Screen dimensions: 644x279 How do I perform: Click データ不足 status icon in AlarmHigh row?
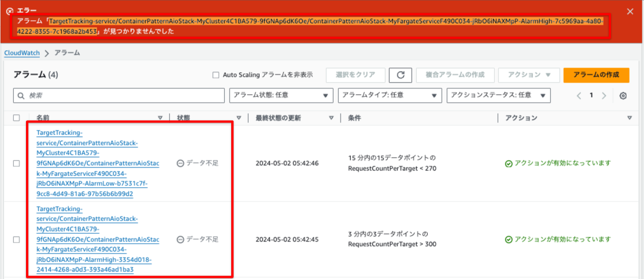pos(180,239)
